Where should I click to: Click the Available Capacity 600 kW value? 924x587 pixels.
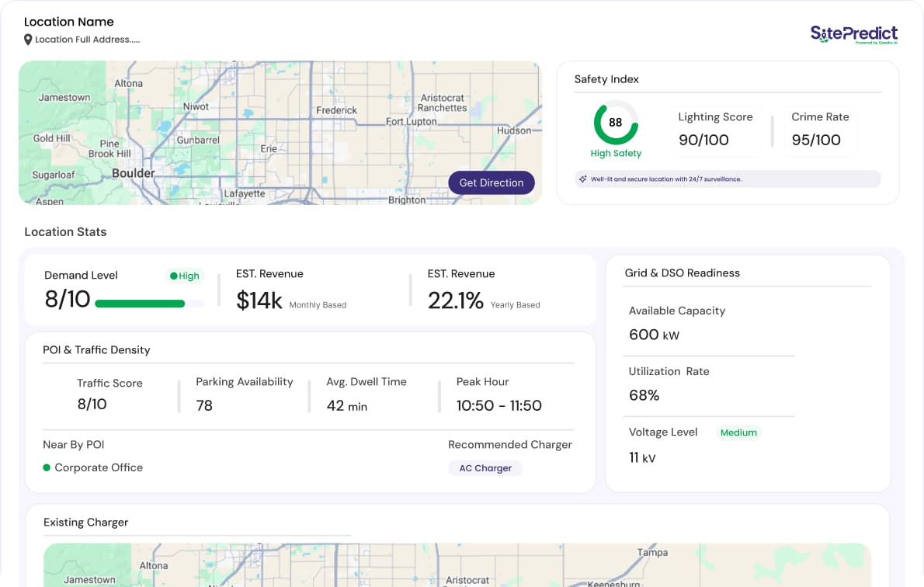coord(654,335)
